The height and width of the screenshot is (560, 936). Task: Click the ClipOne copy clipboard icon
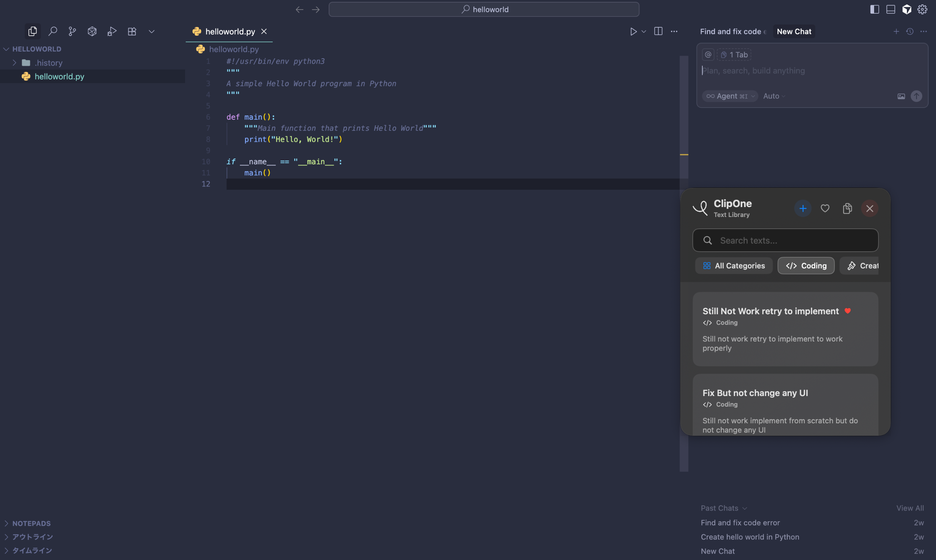click(x=847, y=208)
